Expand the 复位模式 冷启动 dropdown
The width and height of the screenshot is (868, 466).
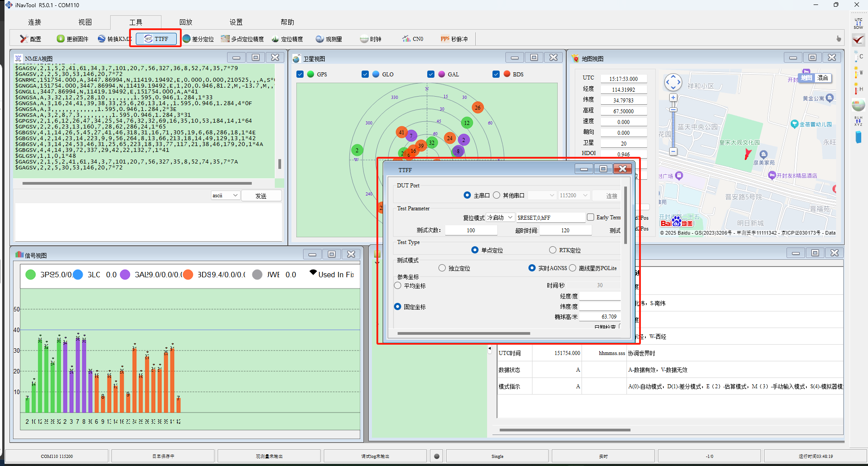tap(500, 217)
